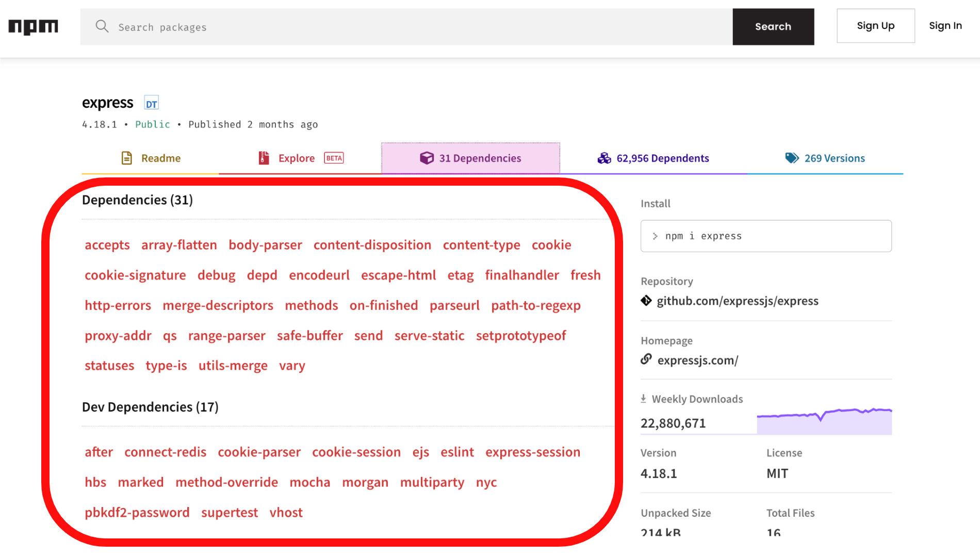Open the accepts dependency
Image resolution: width=980 pixels, height=557 pixels.
(x=107, y=245)
